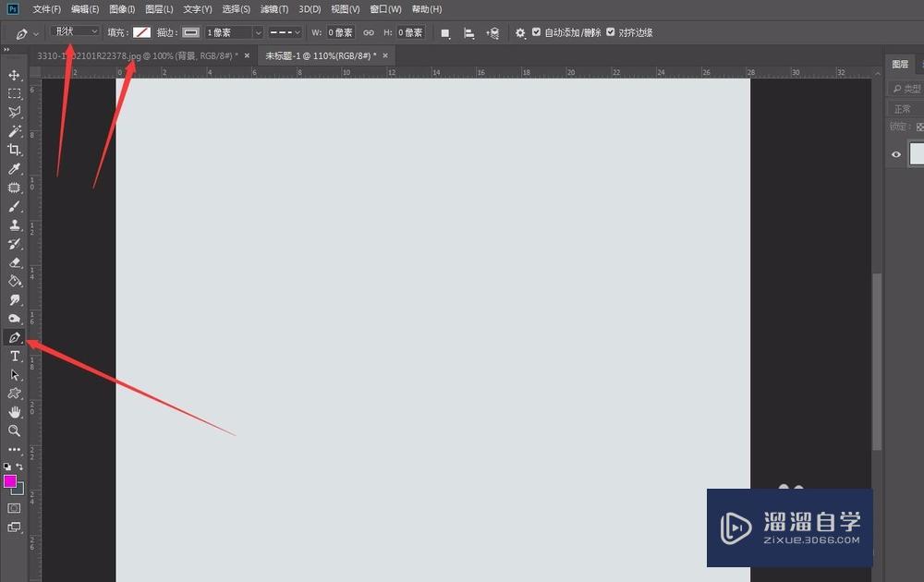The width and height of the screenshot is (924, 582).
Task: Select the Magic Wand tool
Action: point(14,131)
